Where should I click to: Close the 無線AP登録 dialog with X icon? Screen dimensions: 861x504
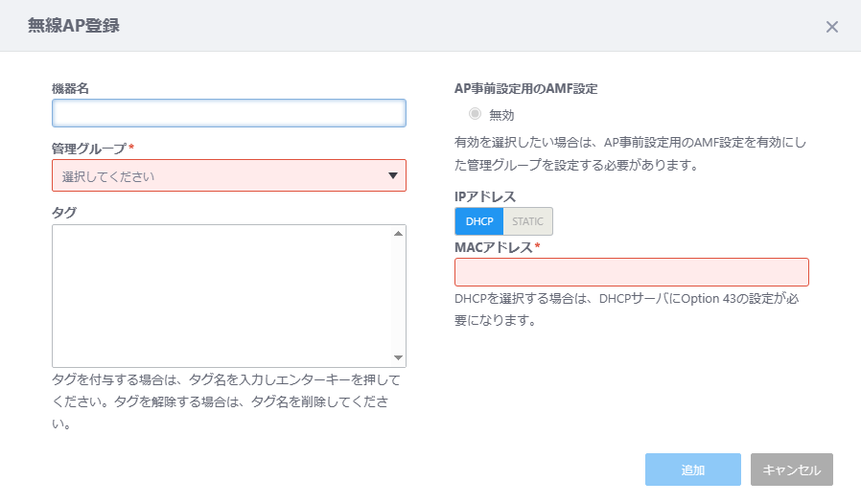pyautogui.click(x=832, y=27)
